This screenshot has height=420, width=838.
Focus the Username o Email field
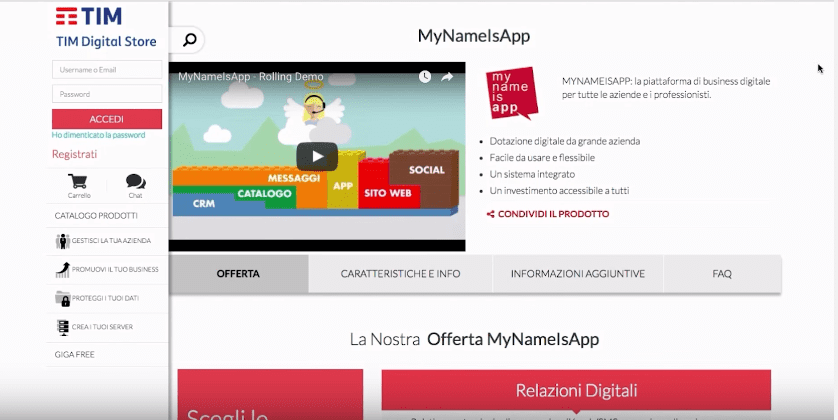click(107, 70)
